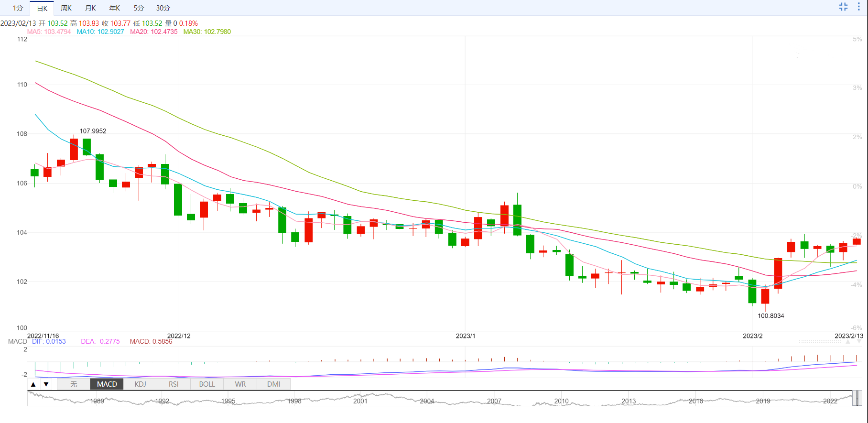Screen dimensions: 868x423
Task: Click the gray down triangle under 2023/2/13
Action: point(859,342)
